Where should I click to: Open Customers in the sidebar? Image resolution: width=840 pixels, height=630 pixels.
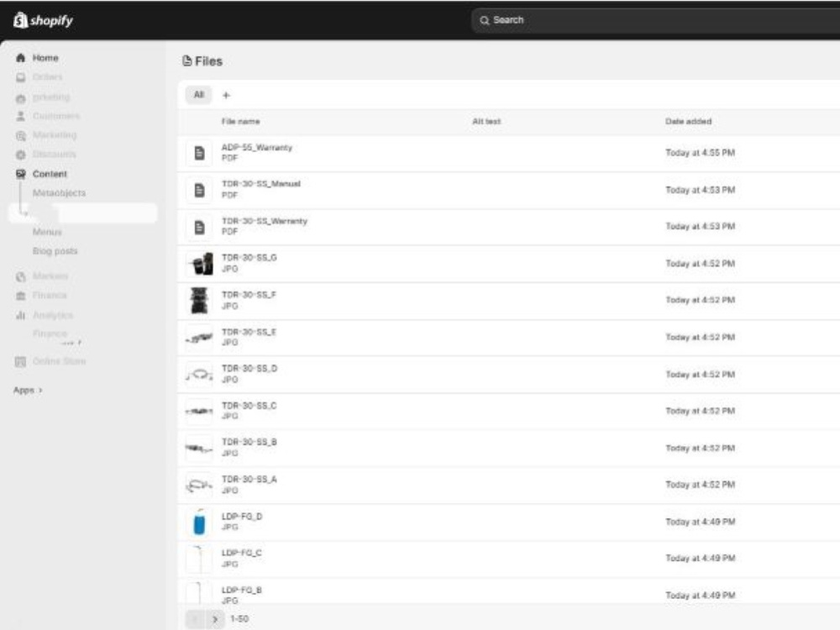[x=55, y=116]
